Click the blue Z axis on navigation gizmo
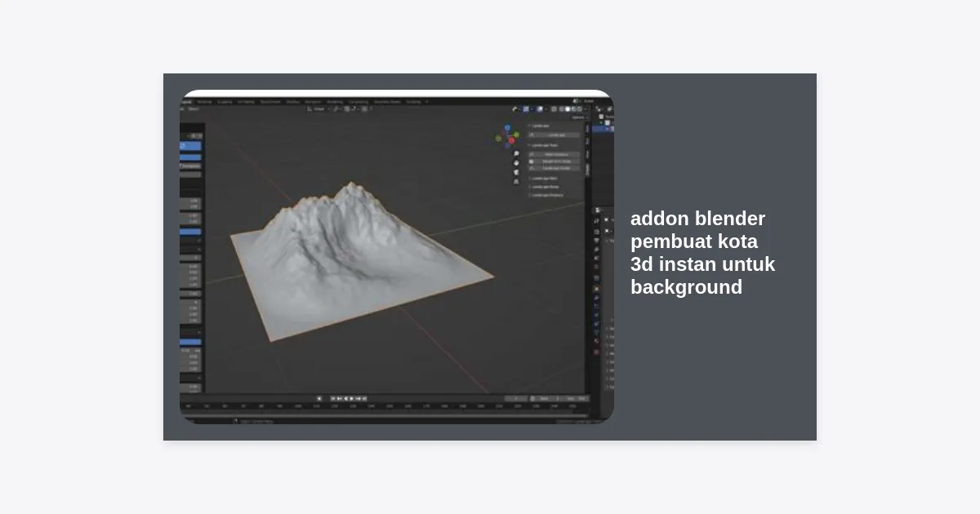The image size is (980, 514). [x=507, y=128]
